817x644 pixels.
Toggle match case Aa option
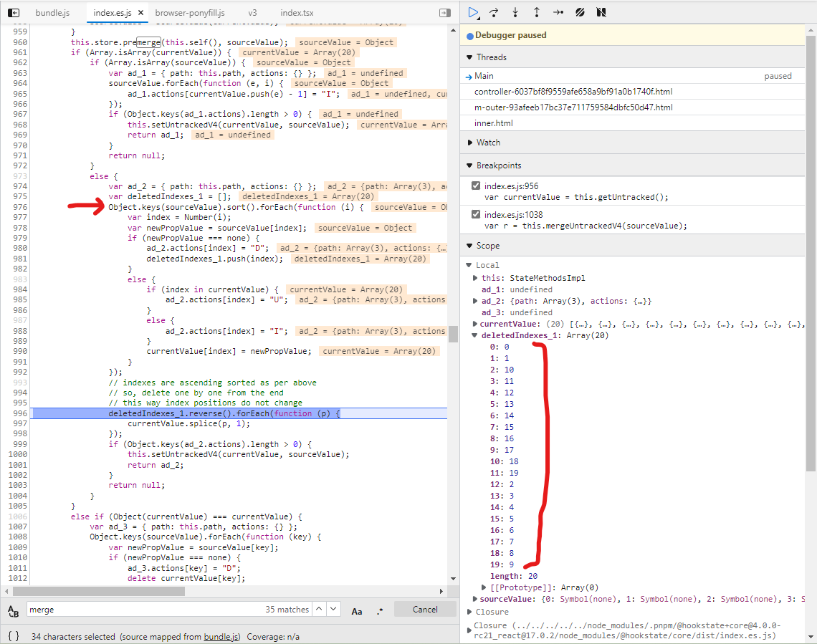(357, 611)
